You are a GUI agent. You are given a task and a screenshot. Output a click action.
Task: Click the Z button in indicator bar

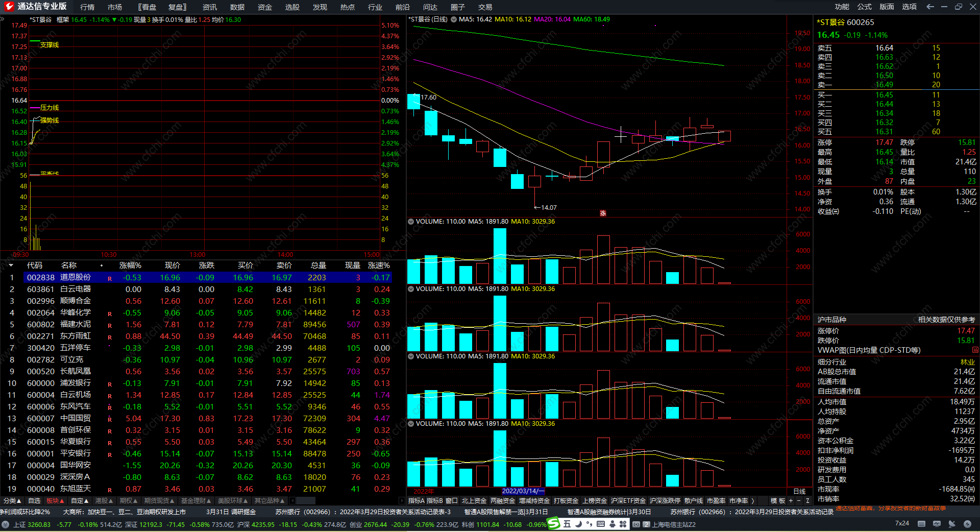(x=807, y=501)
